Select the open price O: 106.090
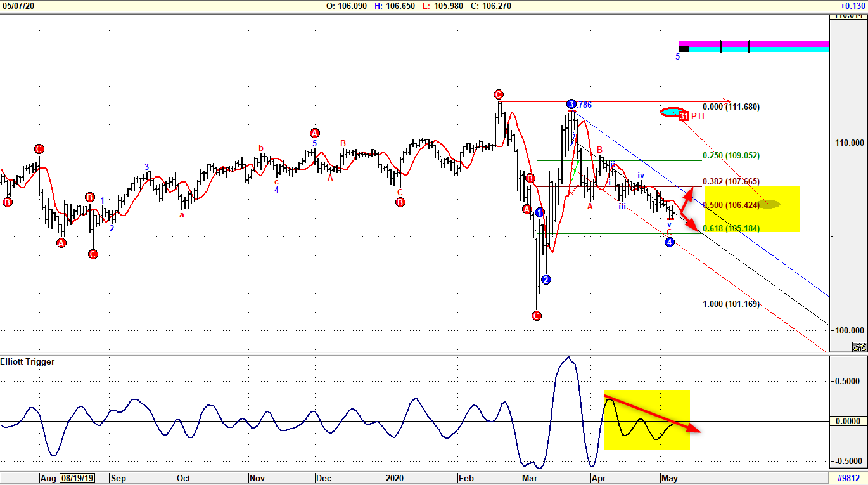Image resolution: width=868 pixels, height=485 pixels. click(x=346, y=6)
